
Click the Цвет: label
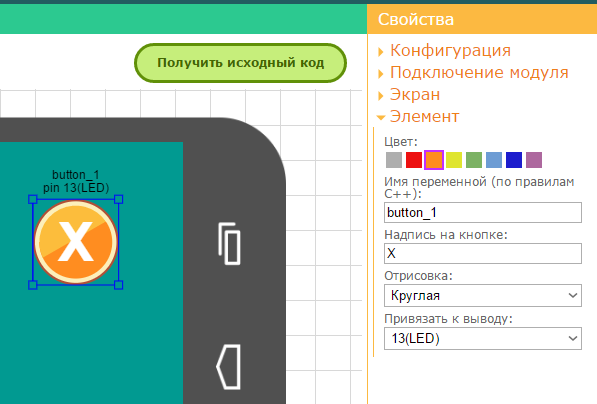(x=401, y=142)
